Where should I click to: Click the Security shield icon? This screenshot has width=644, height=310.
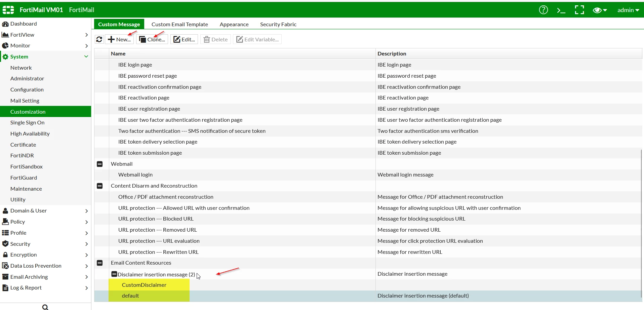click(x=5, y=244)
